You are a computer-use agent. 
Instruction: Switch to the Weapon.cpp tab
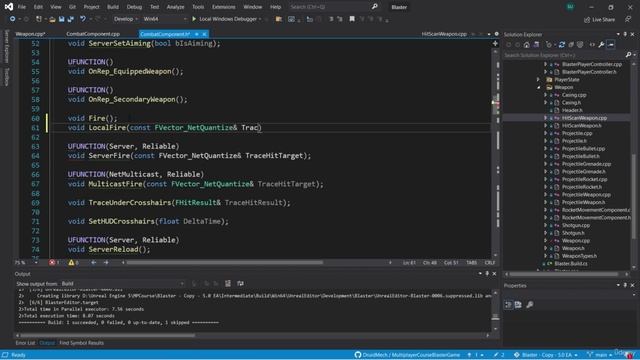(x=31, y=34)
